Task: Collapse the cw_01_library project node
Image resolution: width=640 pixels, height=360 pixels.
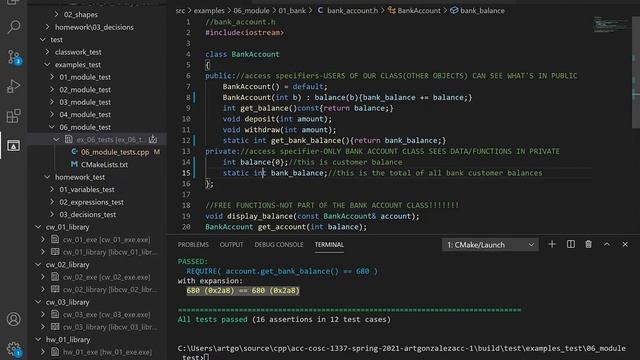Action: [38, 227]
